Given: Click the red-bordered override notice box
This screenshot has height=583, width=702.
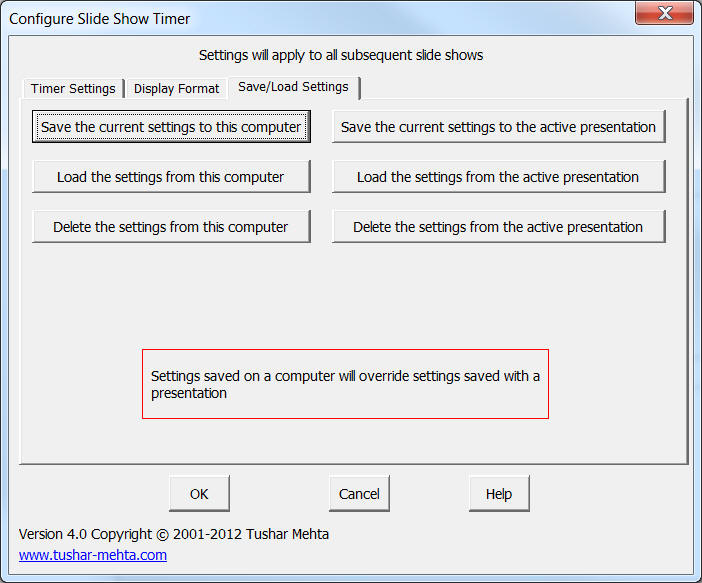Looking at the screenshot, I should pos(345,384).
